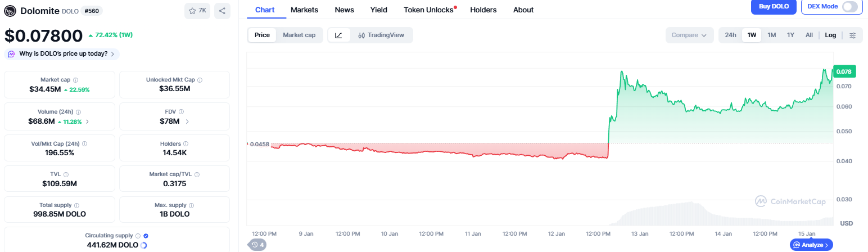Click the Market cap info icon
Image resolution: width=868 pixels, height=252 pixels.
[x=76, y=80]
